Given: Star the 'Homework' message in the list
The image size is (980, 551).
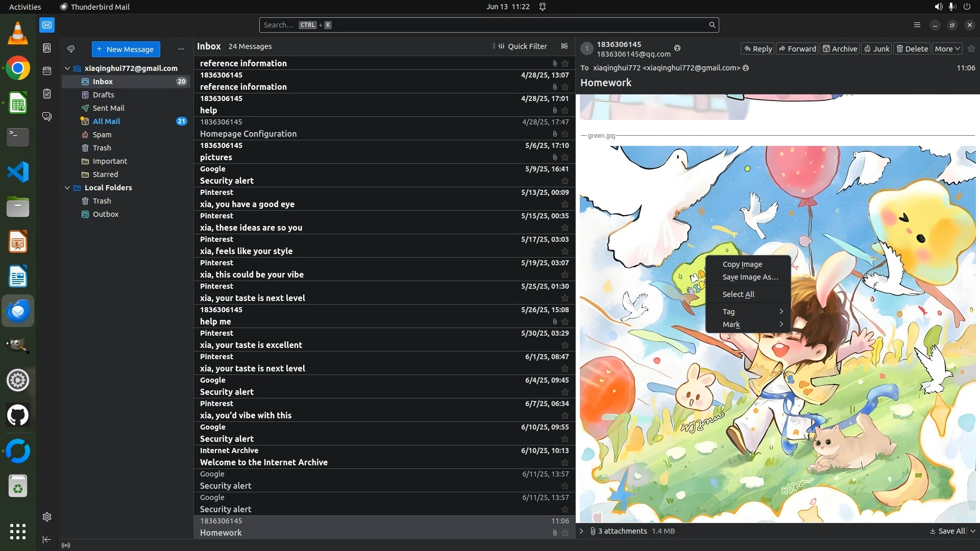Looking at the screenshot, I should coord(565,533).
